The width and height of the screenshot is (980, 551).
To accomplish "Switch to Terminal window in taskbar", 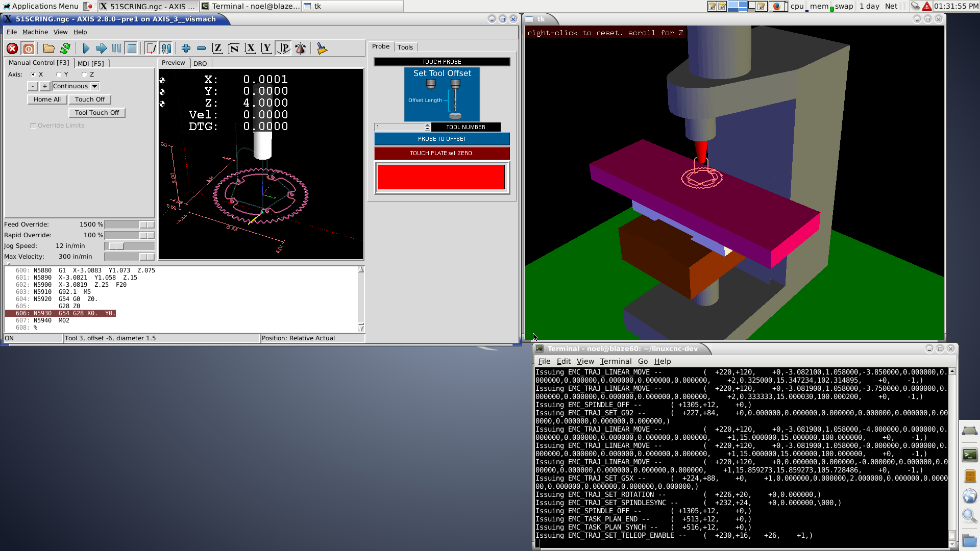I will [250, 6].
